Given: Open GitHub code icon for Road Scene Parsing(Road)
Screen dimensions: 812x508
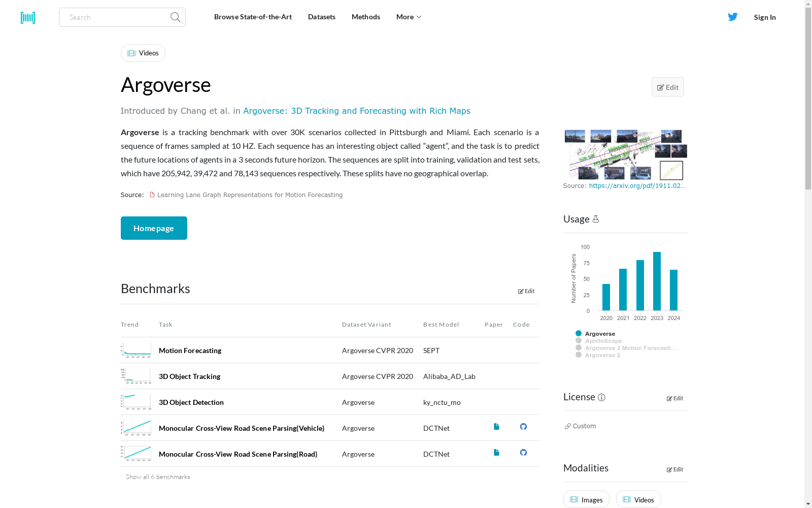Looking at the screenshot, I should click(x=523, y=453).
